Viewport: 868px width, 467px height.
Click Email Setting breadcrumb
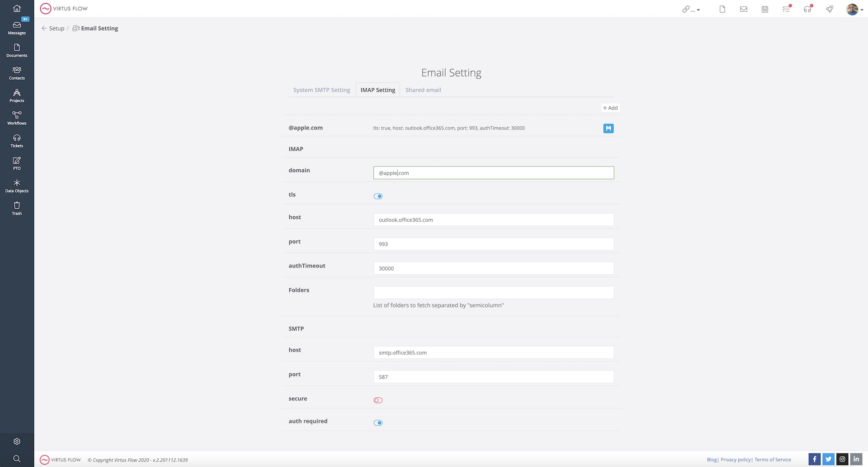tap(95, 28)
